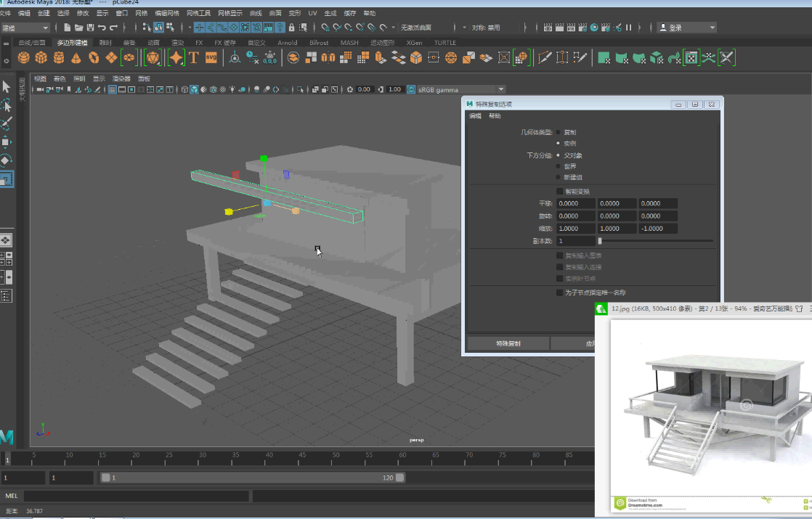
Task: Open the 建模 menu set dropdown
Action: 25,28
